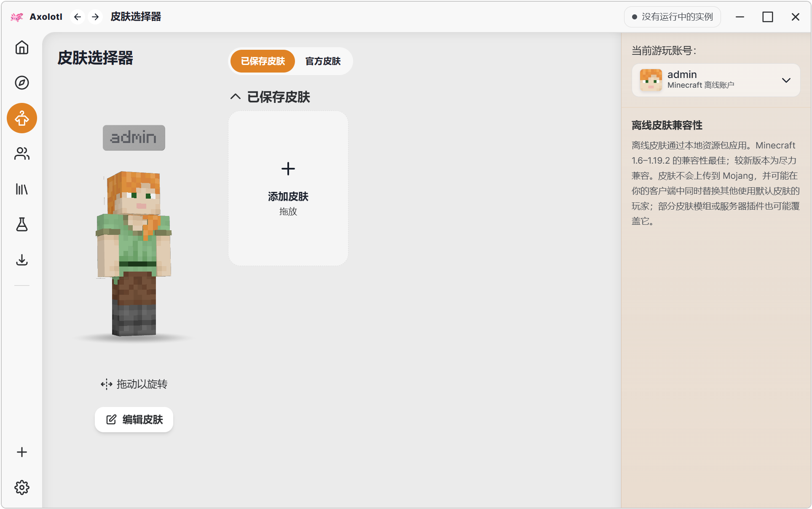Screen dimensions: 812x509
Task: Open the accounts people icon
Action: [22, 154]
